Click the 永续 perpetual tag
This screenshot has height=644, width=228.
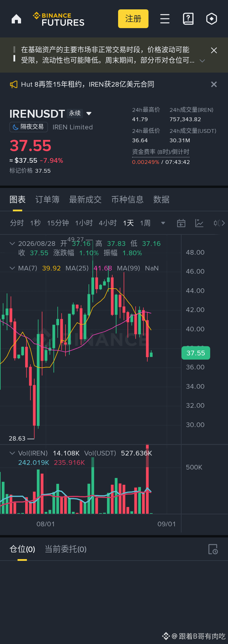pos(75,113)
